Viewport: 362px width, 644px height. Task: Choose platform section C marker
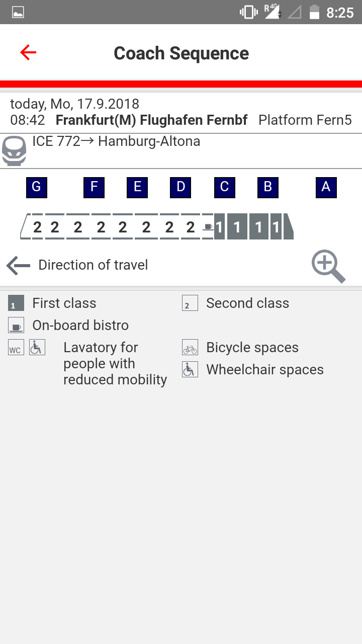click(x=224, y=187)
